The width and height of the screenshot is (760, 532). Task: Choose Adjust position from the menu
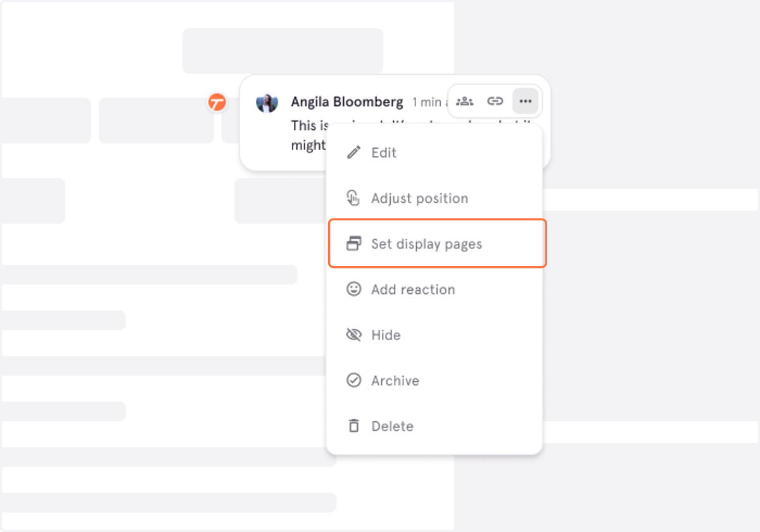pyautogui.click(x=434, y=198)
